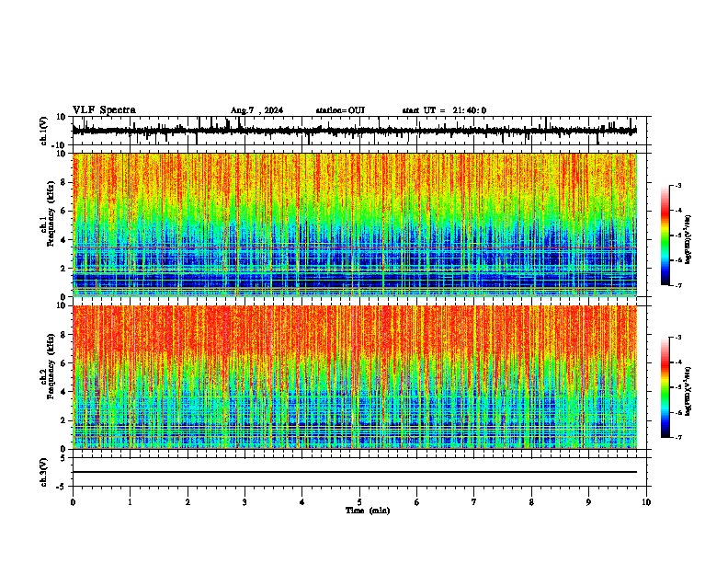Click the "-7" label on ch.1 color scale
Viewport: 728px width, 563px height.
(x=677, y=285)
